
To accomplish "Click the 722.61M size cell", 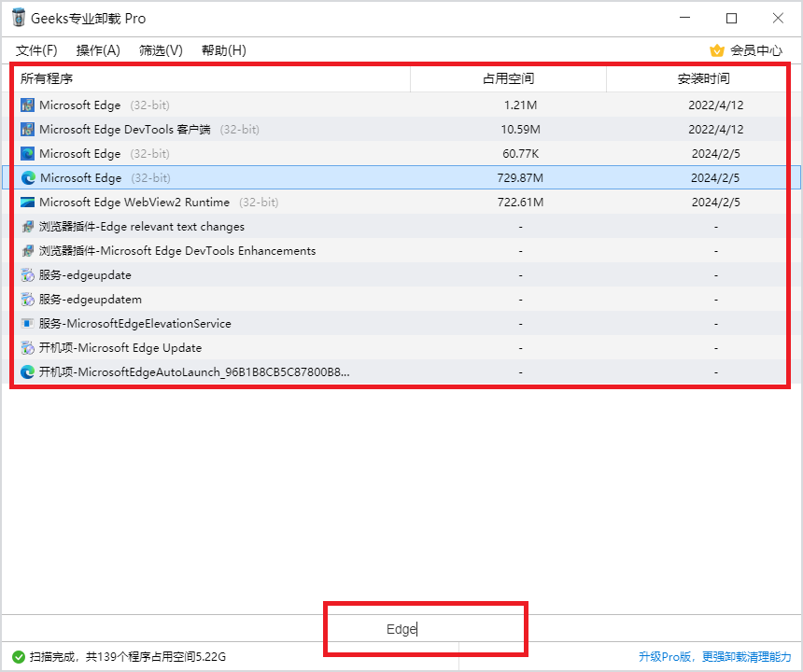I will point(520,203).
